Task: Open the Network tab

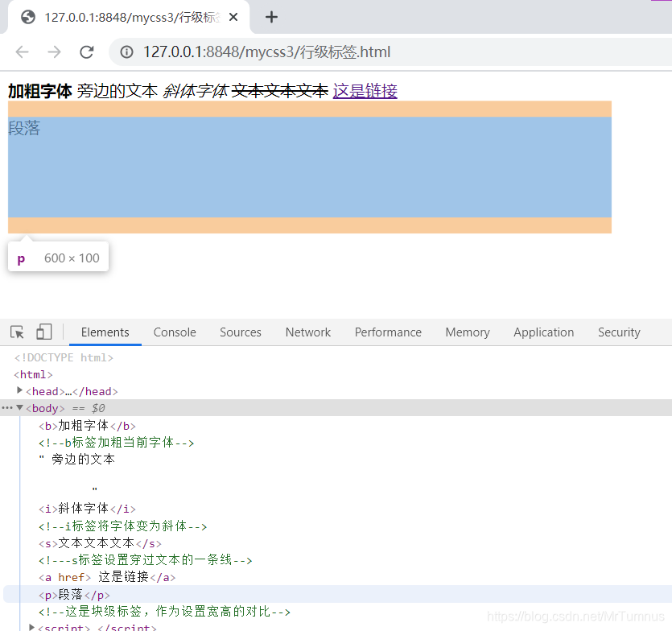Action: point(307,332)
